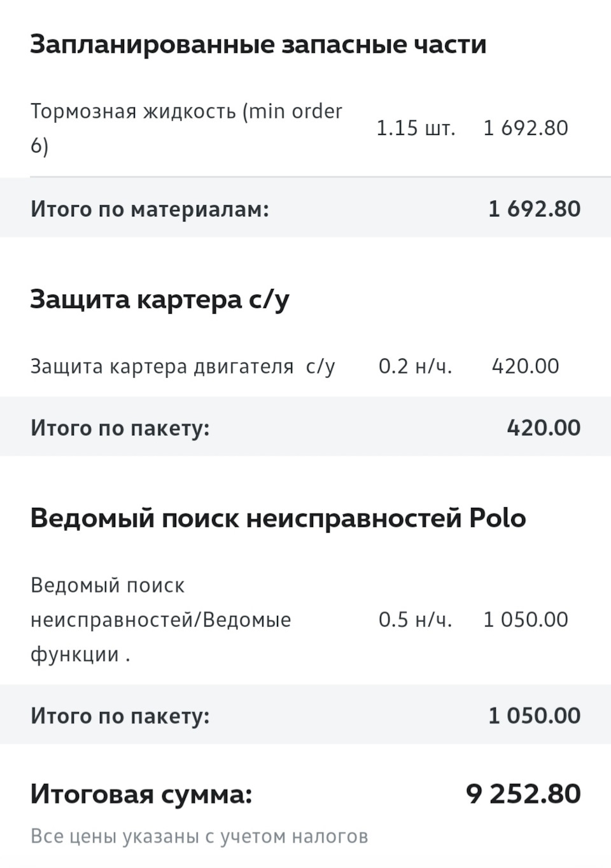Click "Итого по пакету:" label beside 420.00
This screenshot has width=611, height=868.
(120, 428)
